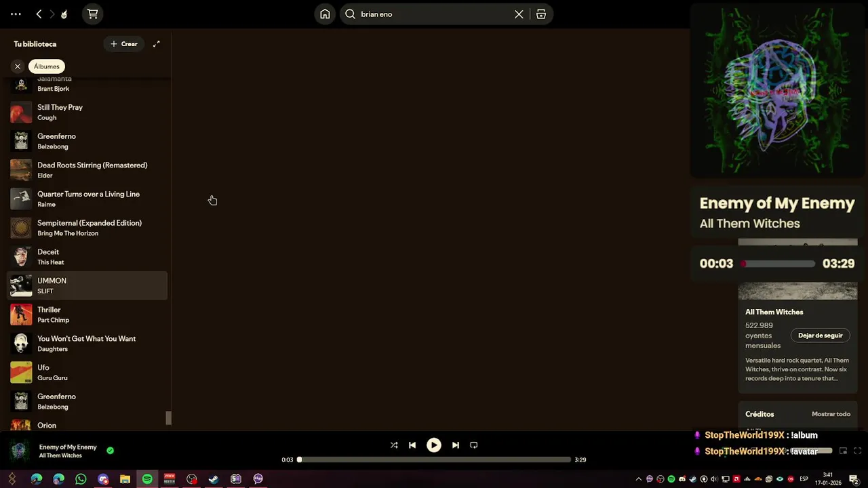Remove active filter with the X chip
This screenshot has width=868, height=488.
click(x=18, y=66)
